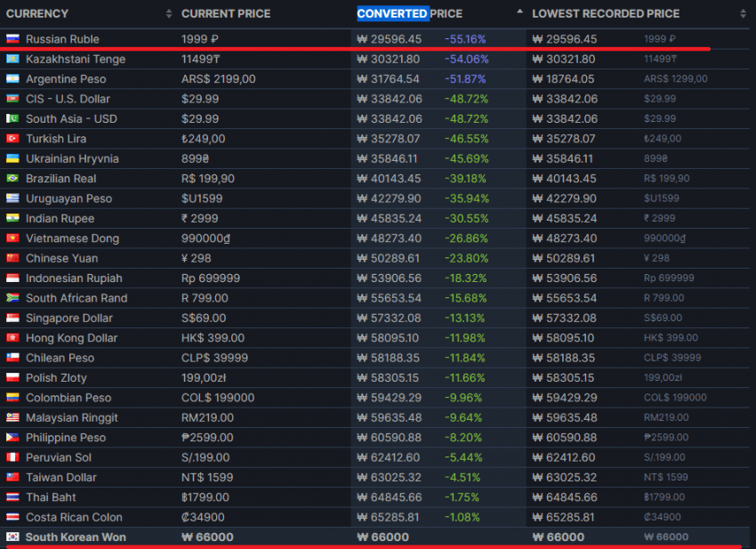The height and width of the screenshot is (549, 756).
Task: Click the Argentina flag icon
Action: pyautogui.click(x=12, y=78)
